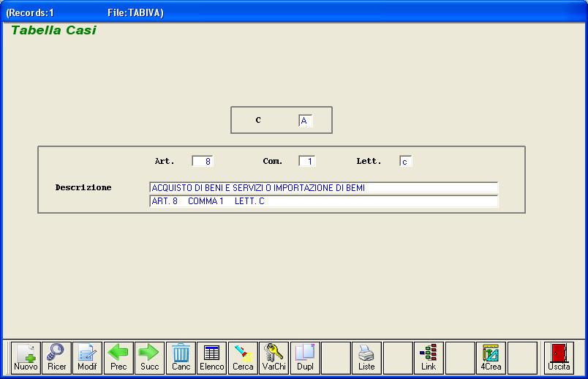The image size is (588, 379).
Task: Exit with the Uscita door icon
Action: pyautogui.click(x=559, y=358)
